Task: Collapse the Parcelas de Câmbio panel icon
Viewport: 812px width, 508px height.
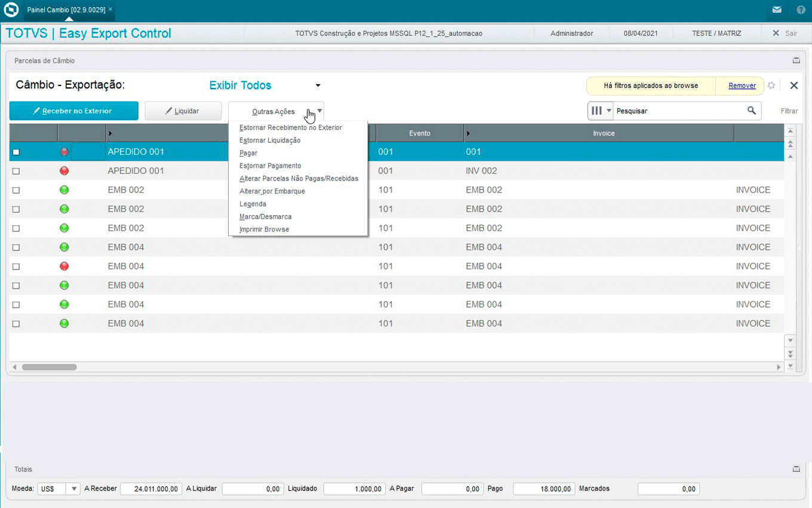Action: pyautogui.click(x=796, y=60)
